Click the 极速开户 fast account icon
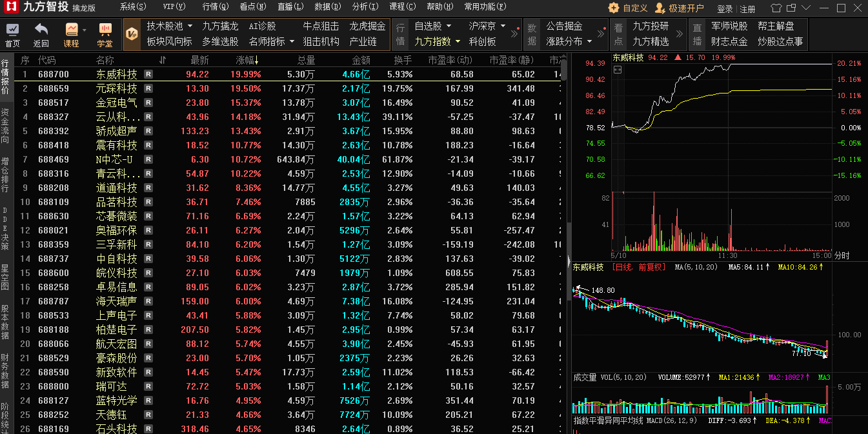868x434 pixels. 660,8
